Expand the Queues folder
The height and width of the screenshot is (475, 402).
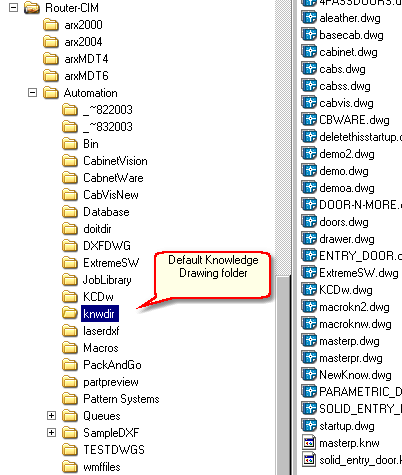coord(51,415)
